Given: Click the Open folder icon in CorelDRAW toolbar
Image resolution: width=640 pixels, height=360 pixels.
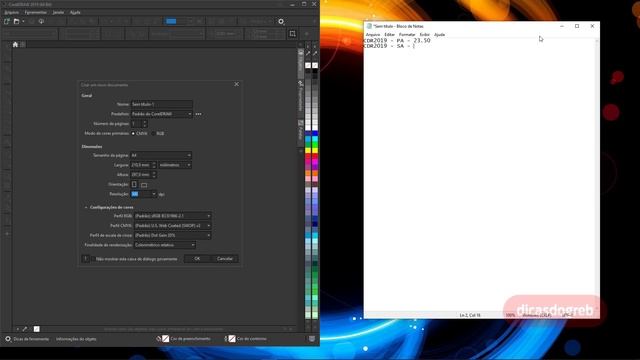Looking at the screenshot, I should [17, 21].
